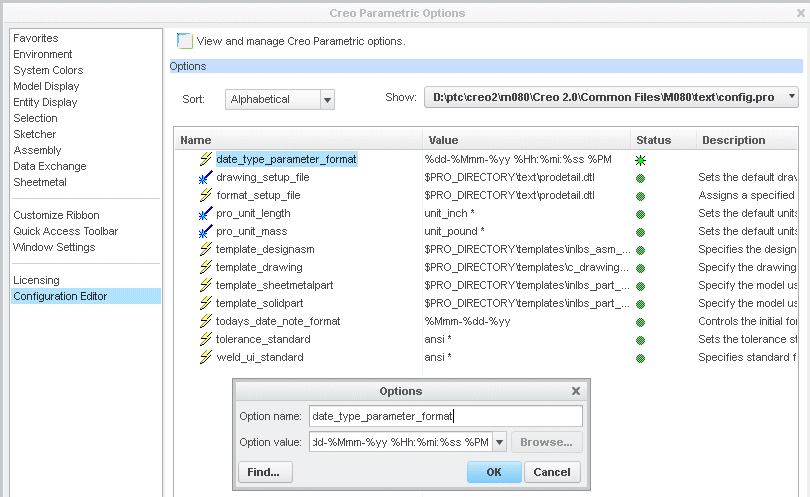Click the Option name text field
Image resolution: width=810 pixels, height=497 pixels.
coord(445,416)
